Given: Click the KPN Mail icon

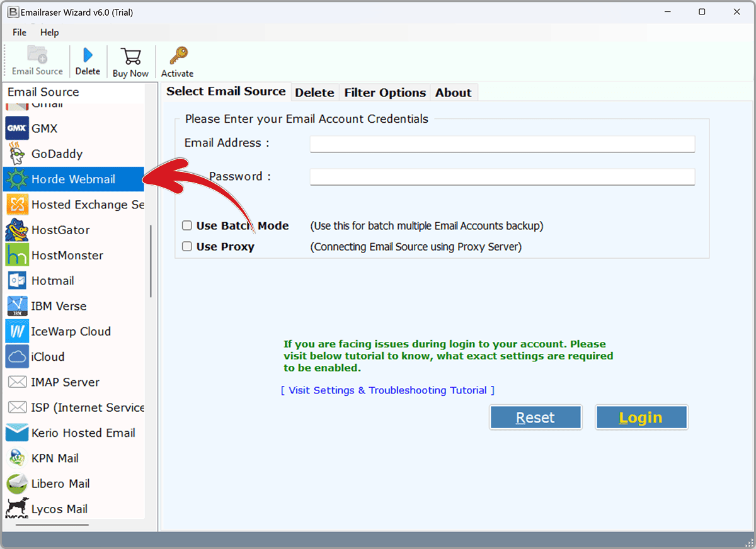Looking at the screenshot, I should 17,458.
